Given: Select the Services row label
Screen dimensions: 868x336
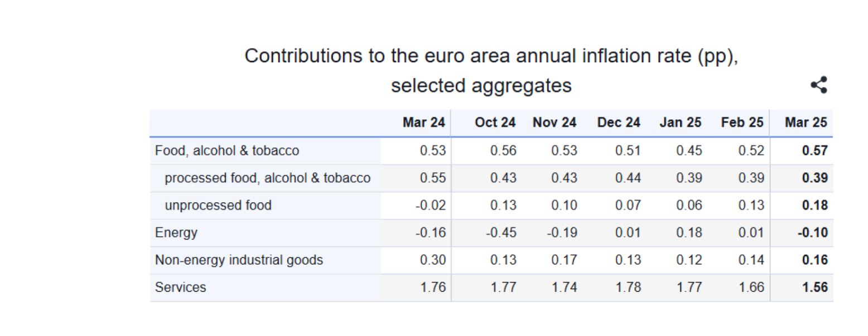Looking at the screenshot, I should (181, 288).
